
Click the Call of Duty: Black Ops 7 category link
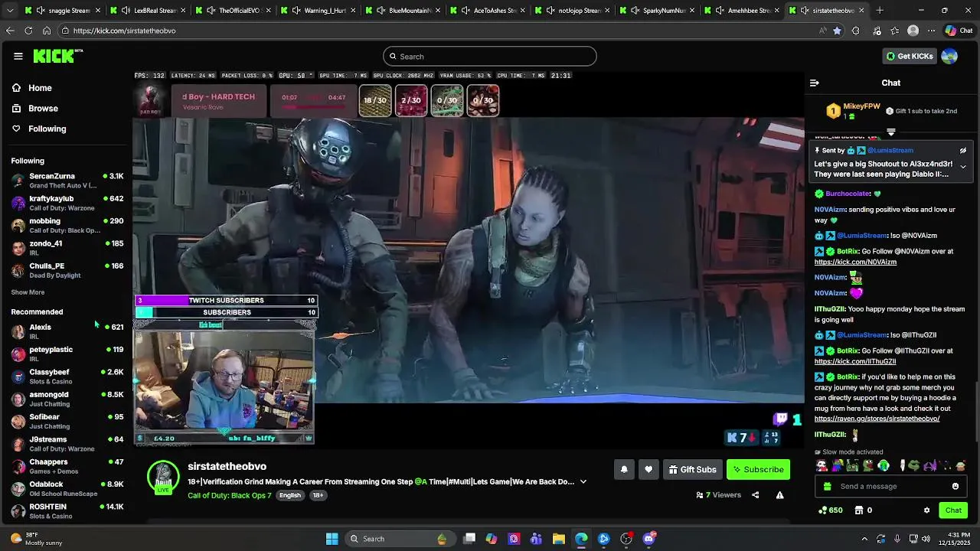click(x=230, y=495)
